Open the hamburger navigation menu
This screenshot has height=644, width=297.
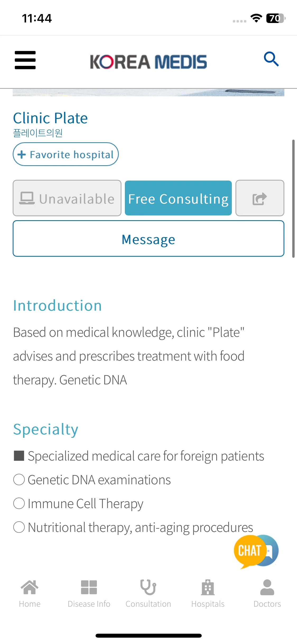[x=25, y=60]
